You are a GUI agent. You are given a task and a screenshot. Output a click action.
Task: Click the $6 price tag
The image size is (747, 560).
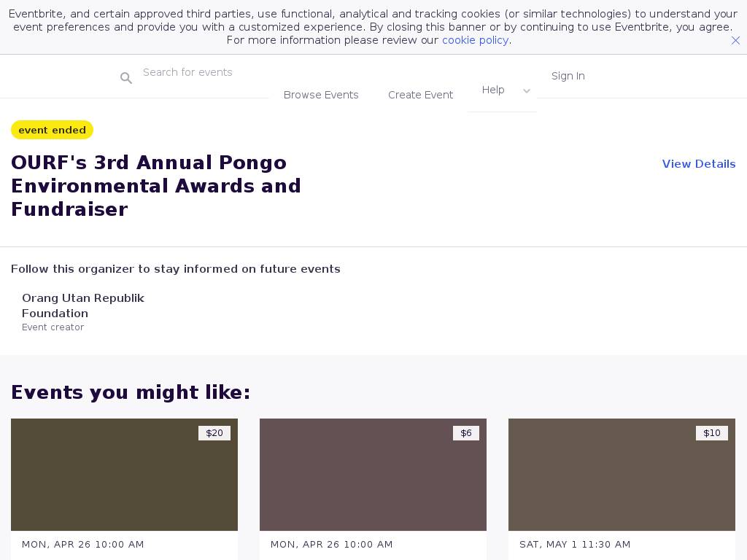pos(466,433)
